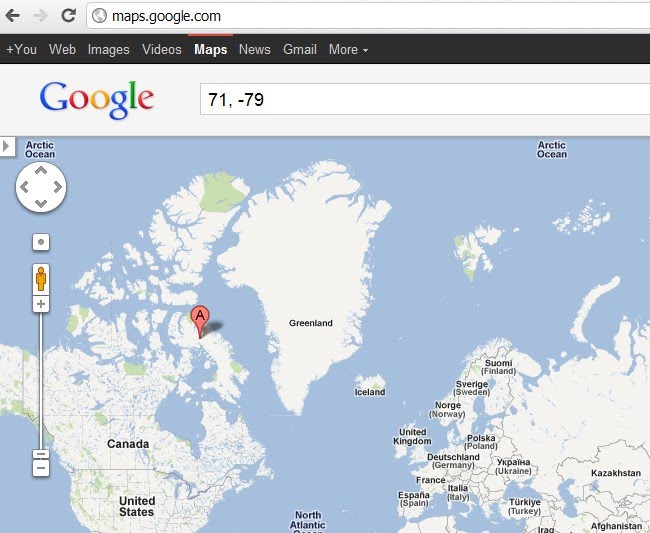
Task: Click the United Kingdom map label
Action: click(x=412, y=436)
